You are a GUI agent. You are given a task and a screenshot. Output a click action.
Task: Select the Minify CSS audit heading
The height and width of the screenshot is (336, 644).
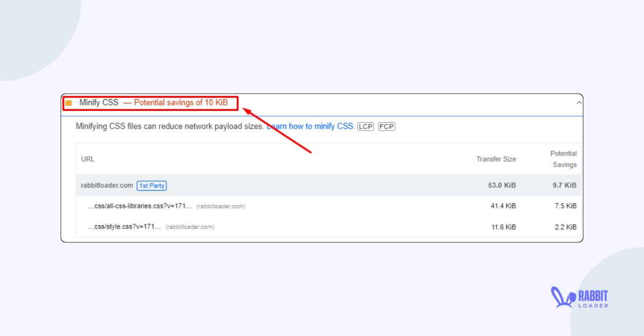(99, 102)
